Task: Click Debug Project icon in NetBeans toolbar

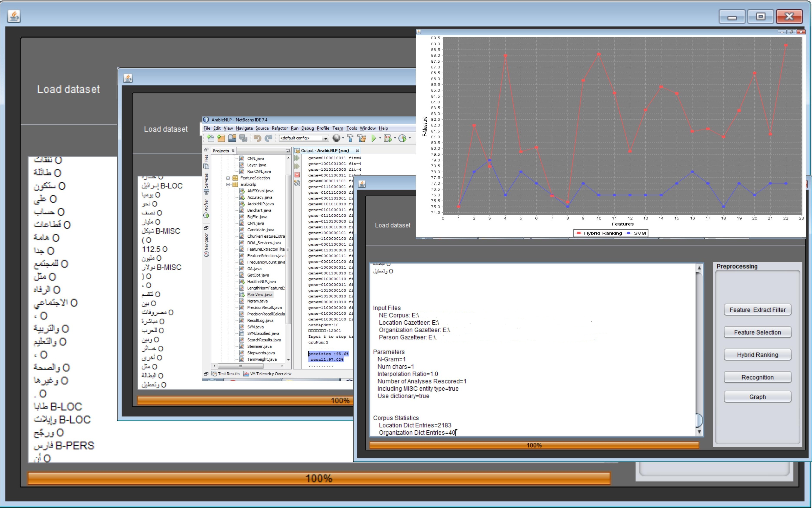Action: point(387,138)
